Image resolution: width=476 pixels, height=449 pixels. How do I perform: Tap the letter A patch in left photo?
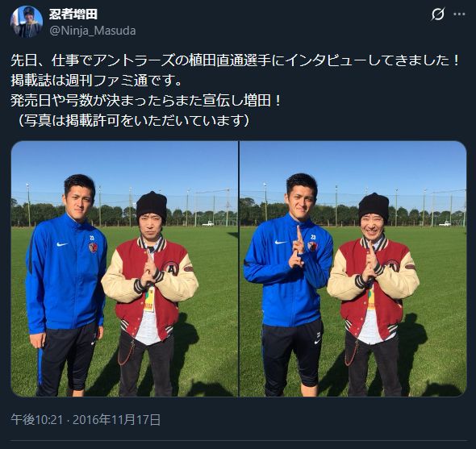click(x=170, y=268)
